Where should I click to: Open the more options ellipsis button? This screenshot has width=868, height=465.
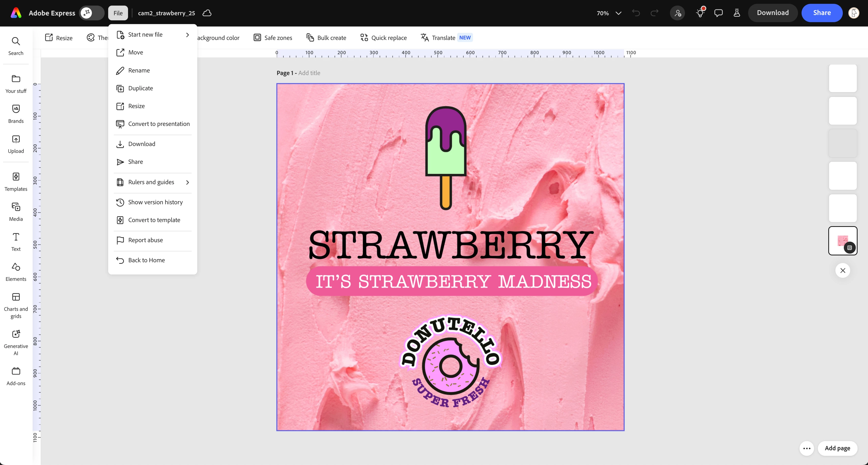pyautogui.click(x=807, y=448)
